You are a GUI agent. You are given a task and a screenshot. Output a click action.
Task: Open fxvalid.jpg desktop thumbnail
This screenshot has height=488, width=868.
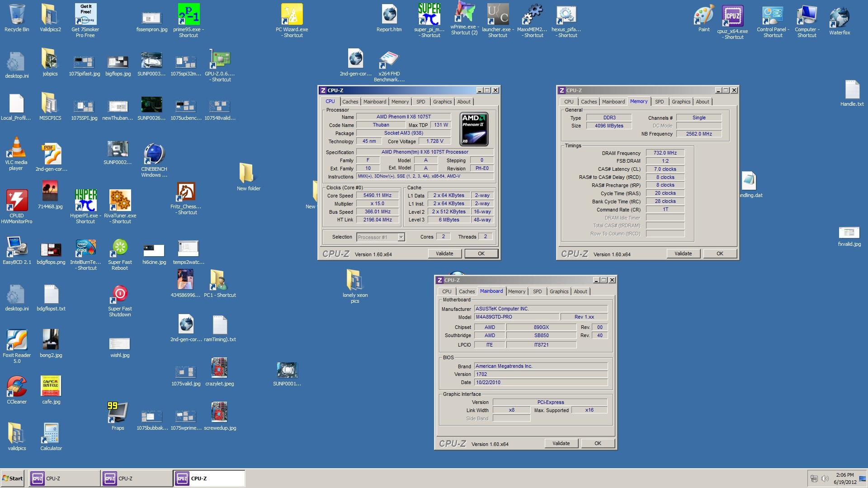point(849,236)
